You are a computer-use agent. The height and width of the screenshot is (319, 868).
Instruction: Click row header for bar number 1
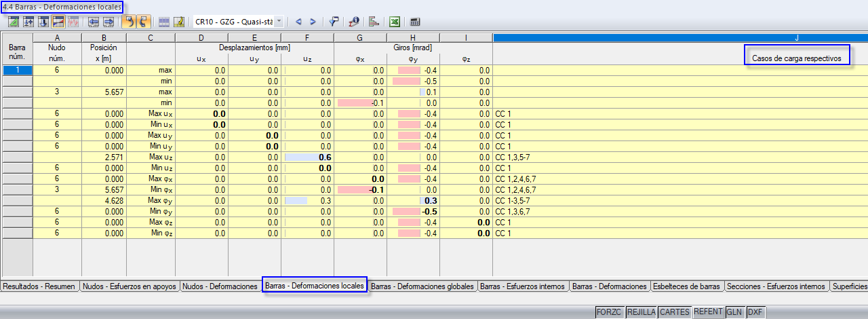tap(16, 70)
